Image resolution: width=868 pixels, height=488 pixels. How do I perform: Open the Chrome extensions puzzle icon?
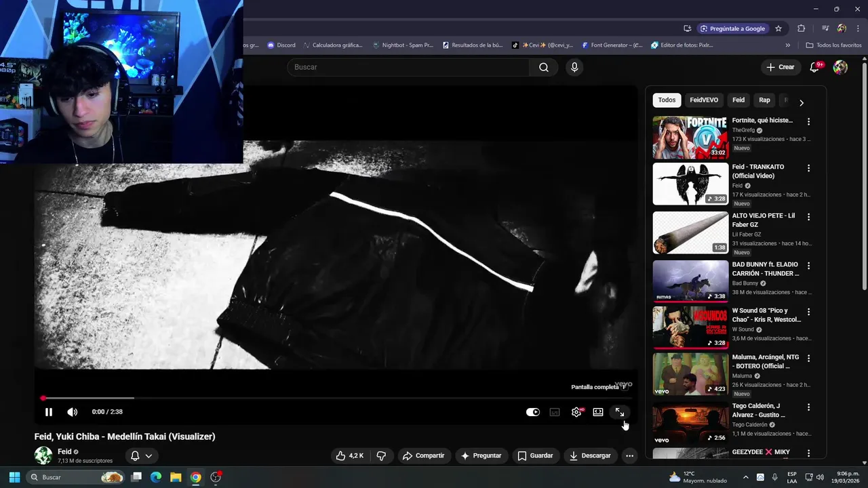click(801, 28)
